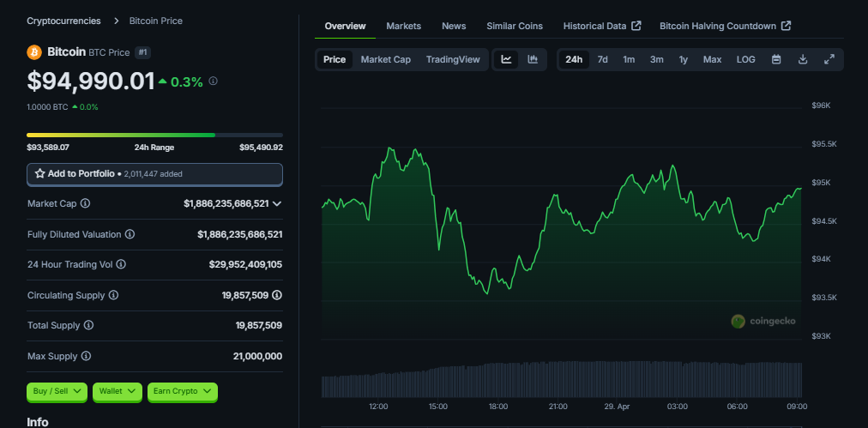Image resolution: width=868 pixels, height=428 pixels.
Task: Click the $29,952,409,105 trading volume value
Action: [x=245, y=265]
